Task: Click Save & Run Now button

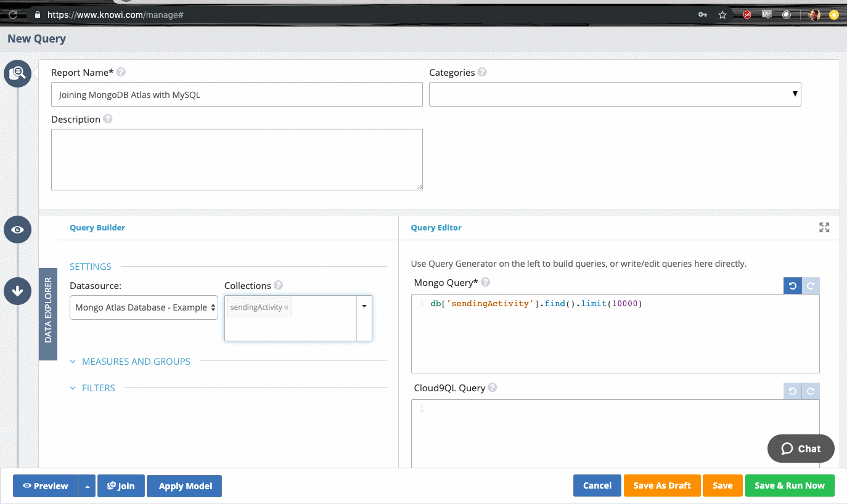Action: (x=790, y=486)
